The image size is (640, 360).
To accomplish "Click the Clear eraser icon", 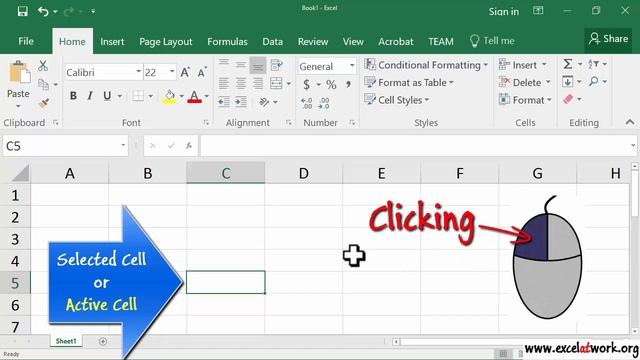I will [x=568, y=99].
